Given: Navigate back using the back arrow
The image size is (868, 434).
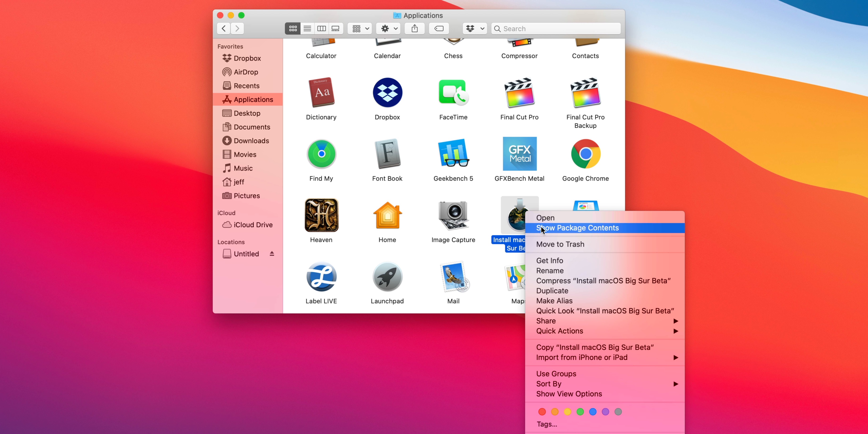Looking at the screenshot, I should coord(223,28).
